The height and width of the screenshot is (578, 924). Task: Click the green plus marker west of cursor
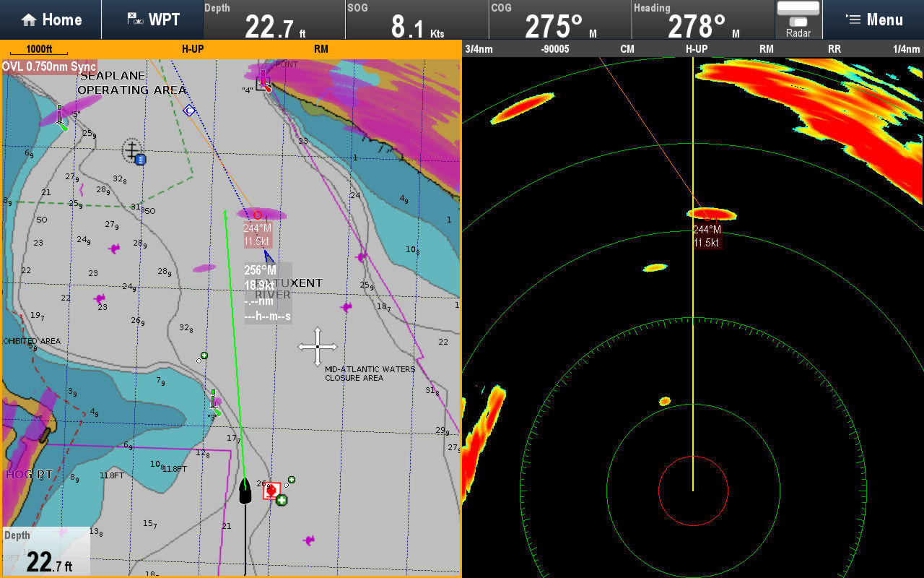click(204, 355)
